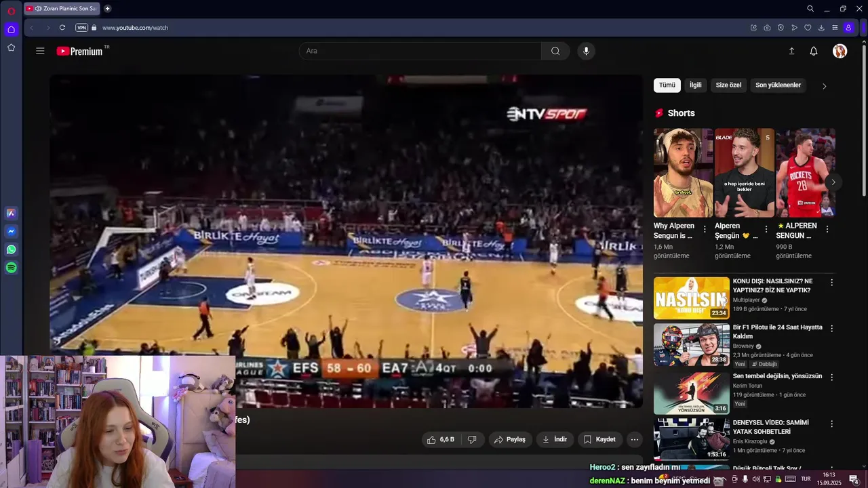Image resolution: width=868 pixels, height=488 pixels.
Task: Open Opera downloads icon
Action: pos(821,28)
